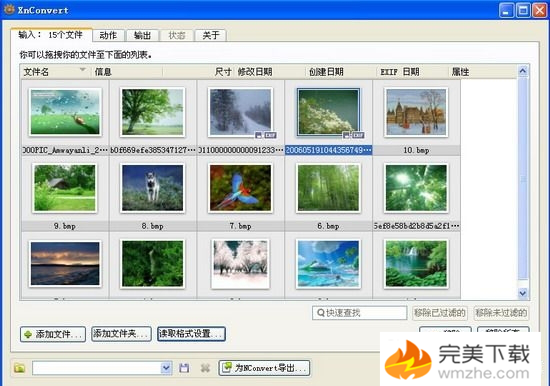This screenshot has height=386, width=550.
Task: Click the file name 6.bmp label
Action: 328,226
